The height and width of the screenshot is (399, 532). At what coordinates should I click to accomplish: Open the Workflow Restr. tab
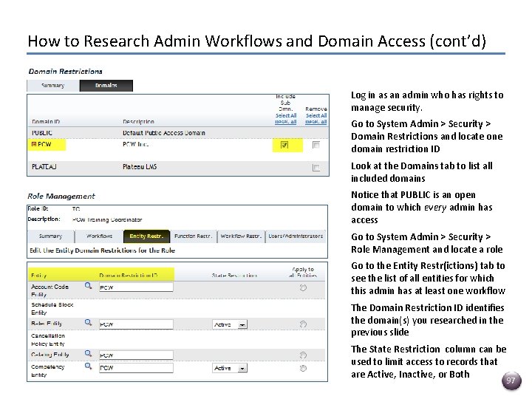(241, 236)
